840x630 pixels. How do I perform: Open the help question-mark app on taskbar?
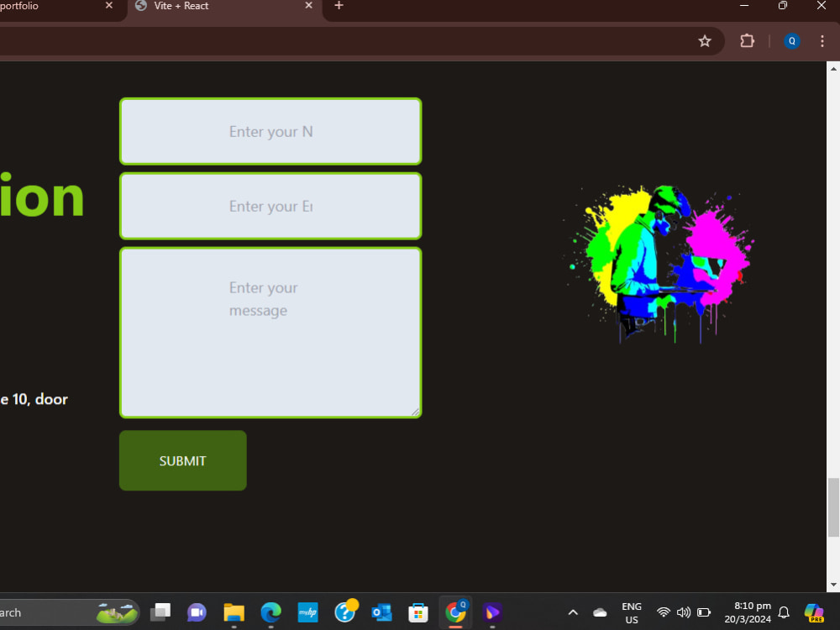pyautogui.click(x=345, y=612)
